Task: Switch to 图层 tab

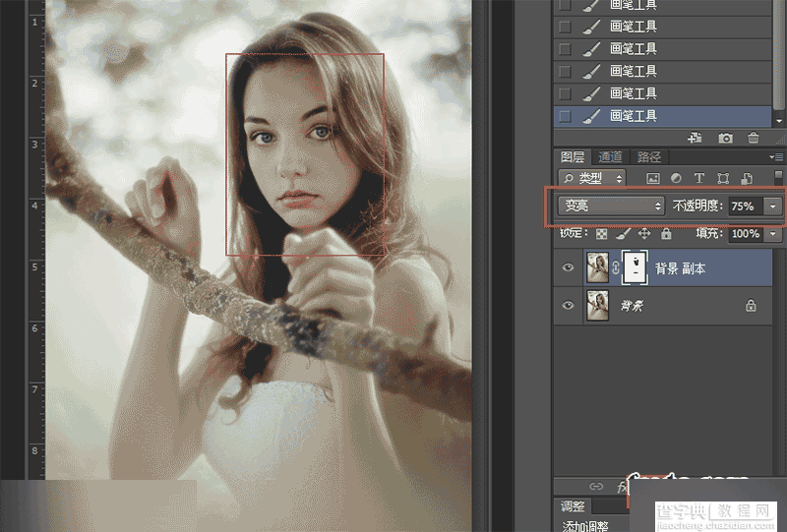Action: click(573, 157)
